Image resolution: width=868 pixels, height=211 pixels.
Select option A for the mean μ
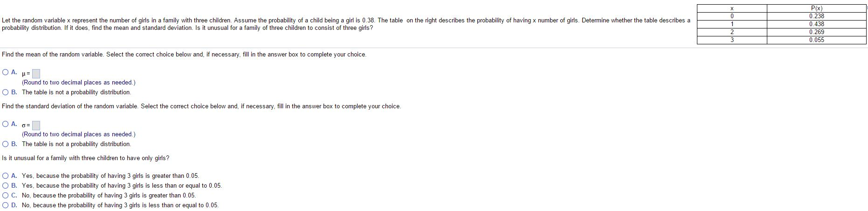(5, 72)
